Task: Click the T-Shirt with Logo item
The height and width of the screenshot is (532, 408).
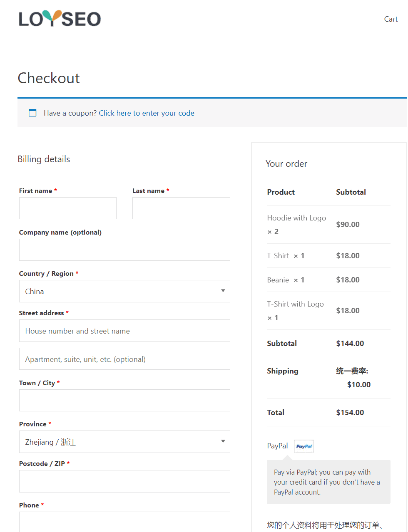Action: click(x=295, y=304)
